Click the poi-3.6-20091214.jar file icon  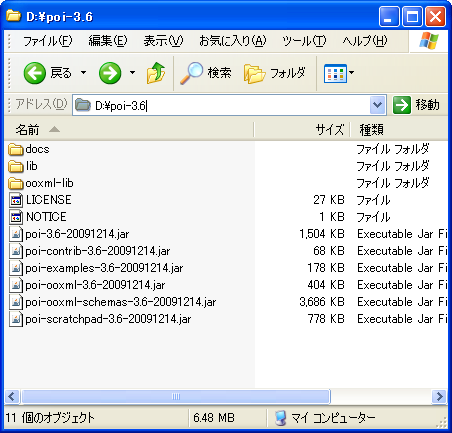click(x=16, y=234)
